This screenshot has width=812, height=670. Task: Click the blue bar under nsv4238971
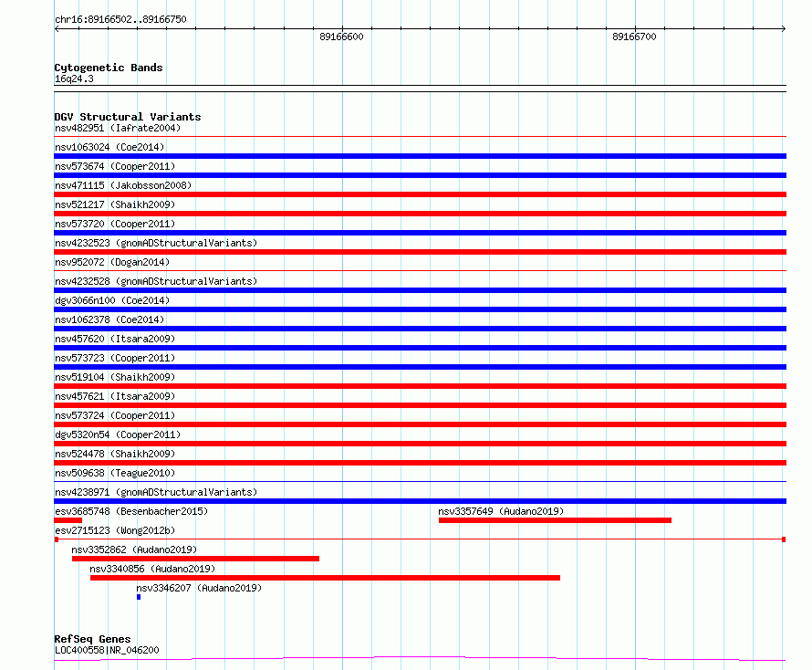(420, 501)
